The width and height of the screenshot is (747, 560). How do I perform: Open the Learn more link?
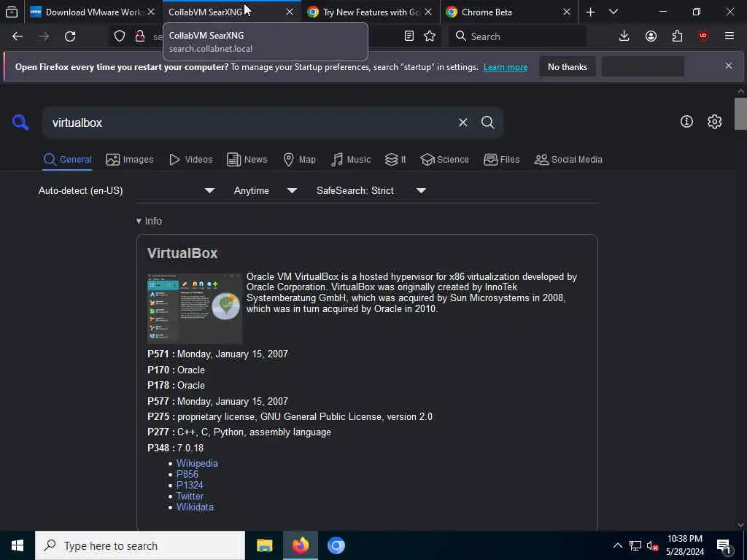506,67
